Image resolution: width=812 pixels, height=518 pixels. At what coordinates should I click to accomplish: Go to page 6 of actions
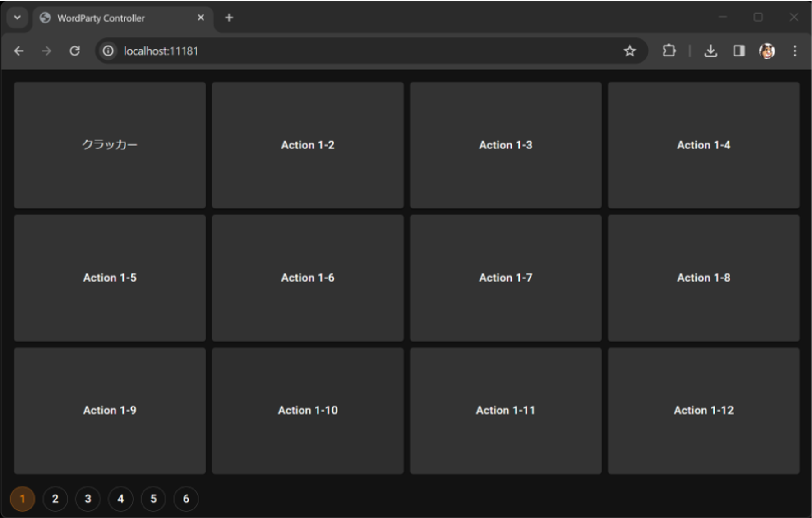pos(186,499)
